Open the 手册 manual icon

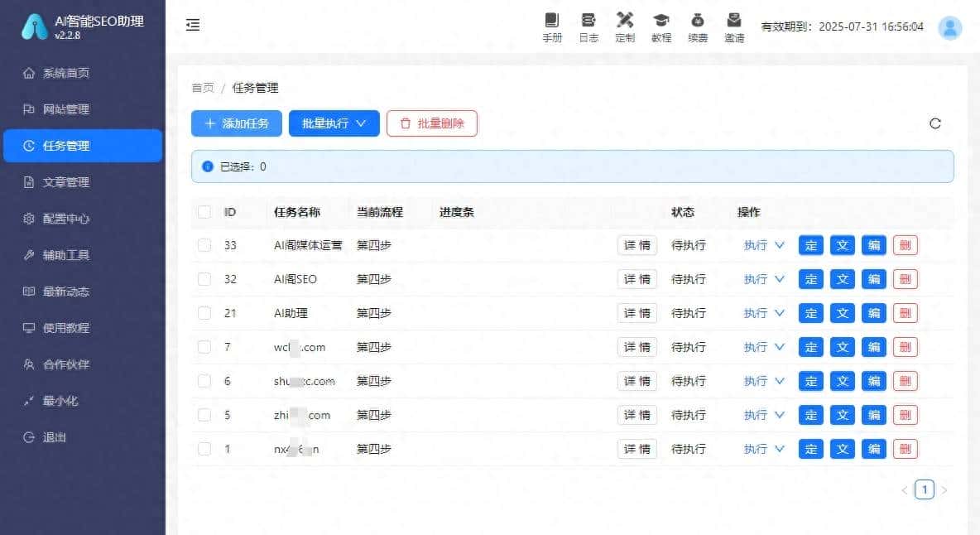coord(552,25)
